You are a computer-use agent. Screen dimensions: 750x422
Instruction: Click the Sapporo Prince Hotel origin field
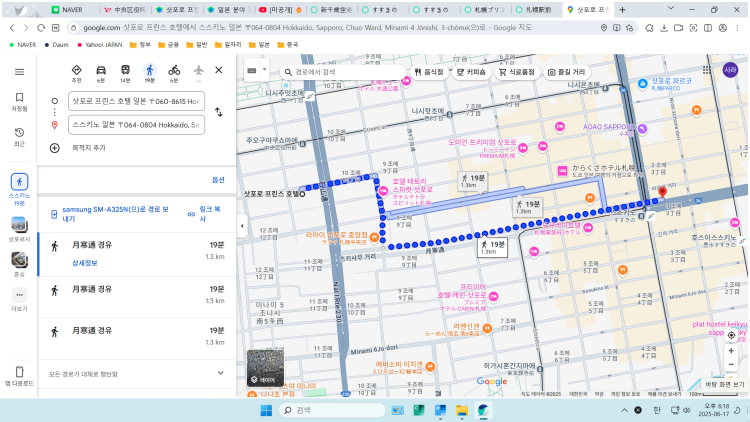136,101
